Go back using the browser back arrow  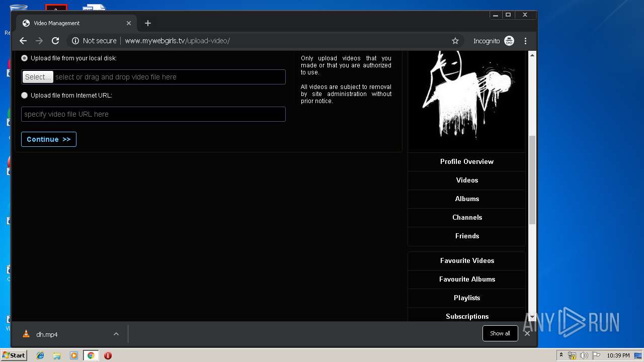coord(23,41)
